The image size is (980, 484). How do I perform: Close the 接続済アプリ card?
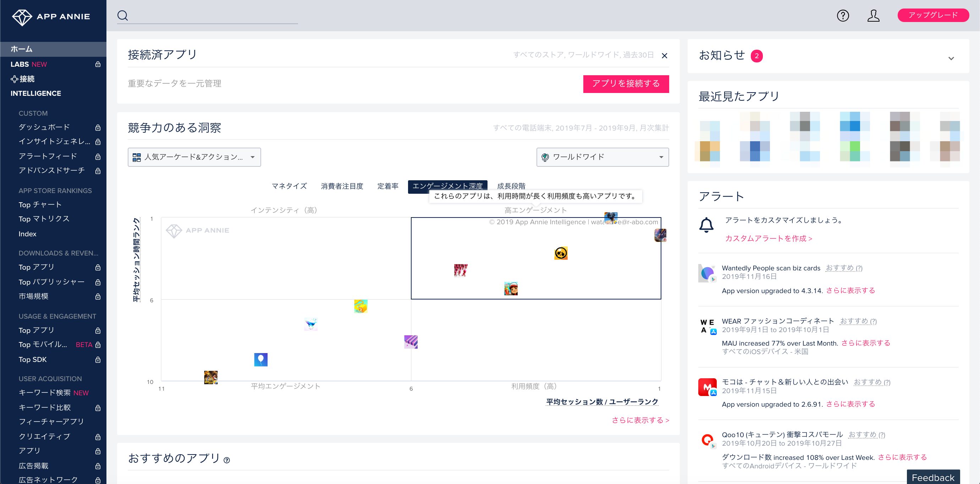[x=665, y=56]
